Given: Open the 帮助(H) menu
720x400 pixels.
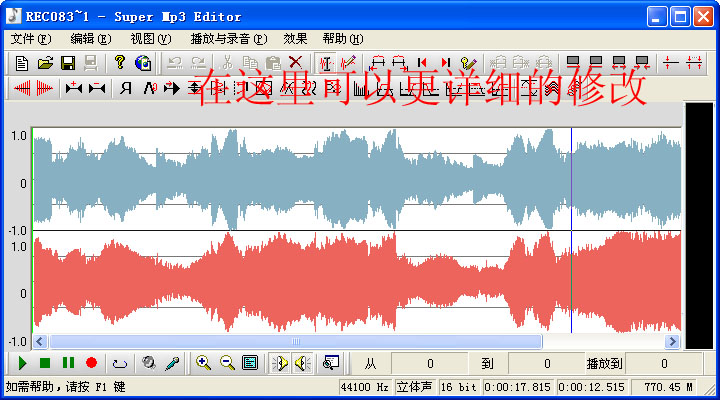Looking at the screenshot, I should (x=343, y=39).
